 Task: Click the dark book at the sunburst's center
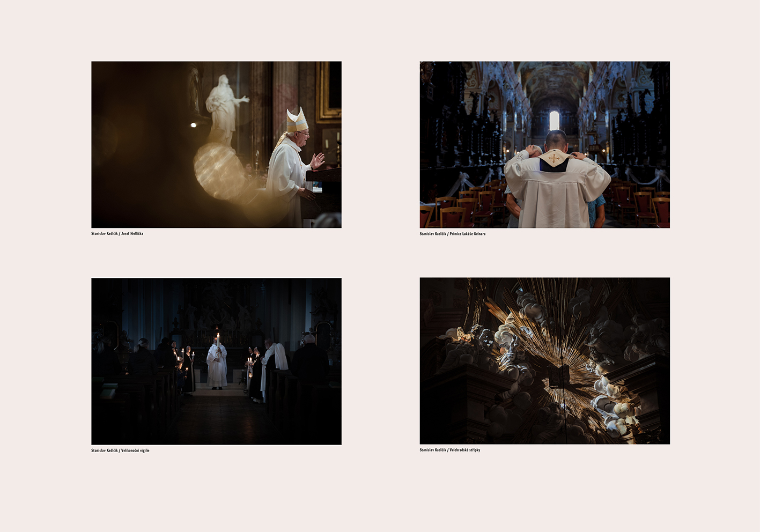point(558,375)
